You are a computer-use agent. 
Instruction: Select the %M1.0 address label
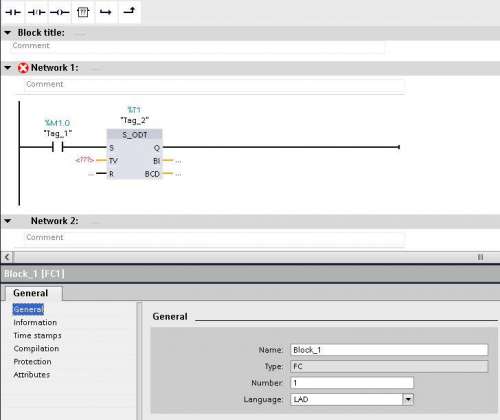[57, 123]
